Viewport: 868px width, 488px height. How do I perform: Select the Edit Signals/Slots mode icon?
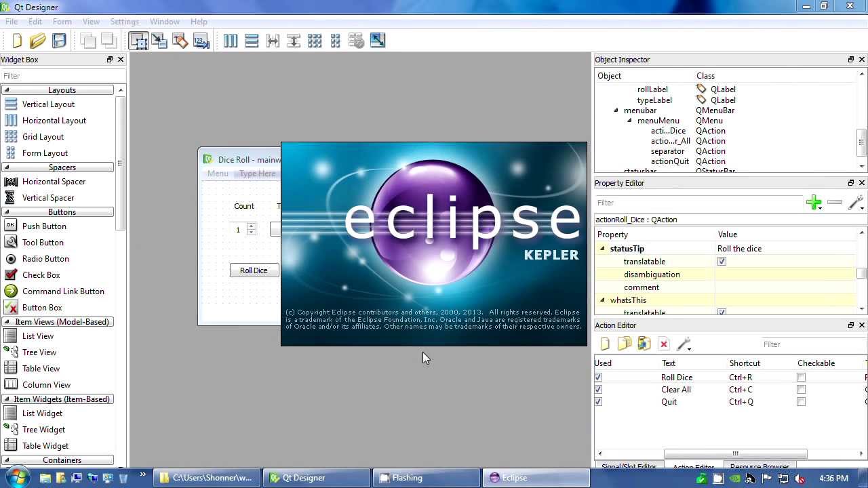click(159, 41)
